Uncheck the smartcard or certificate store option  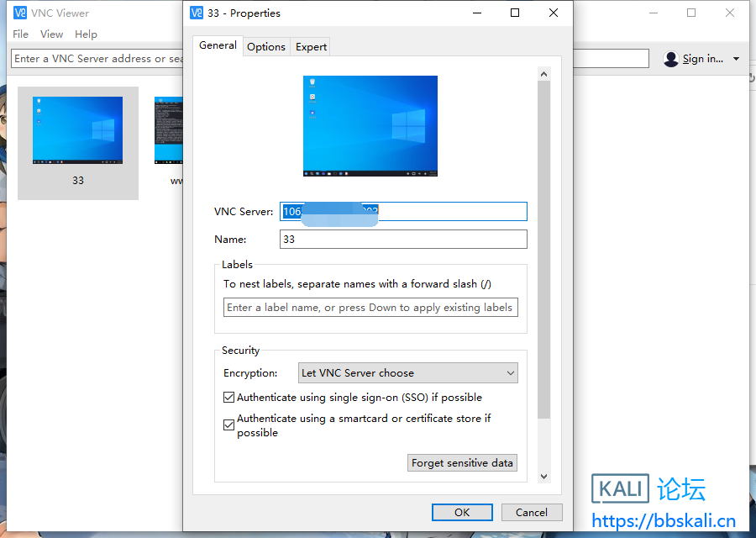(x=228, y=425)
